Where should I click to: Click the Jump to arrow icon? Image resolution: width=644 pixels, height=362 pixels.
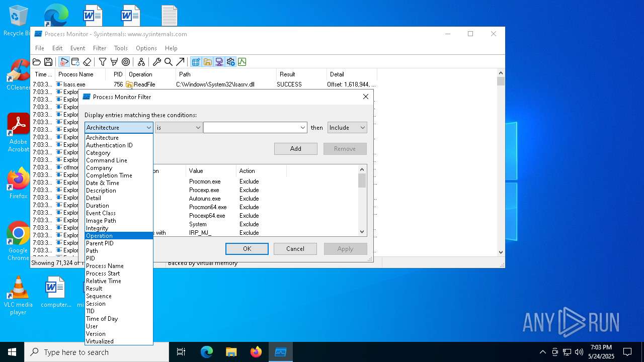[180, 62]
